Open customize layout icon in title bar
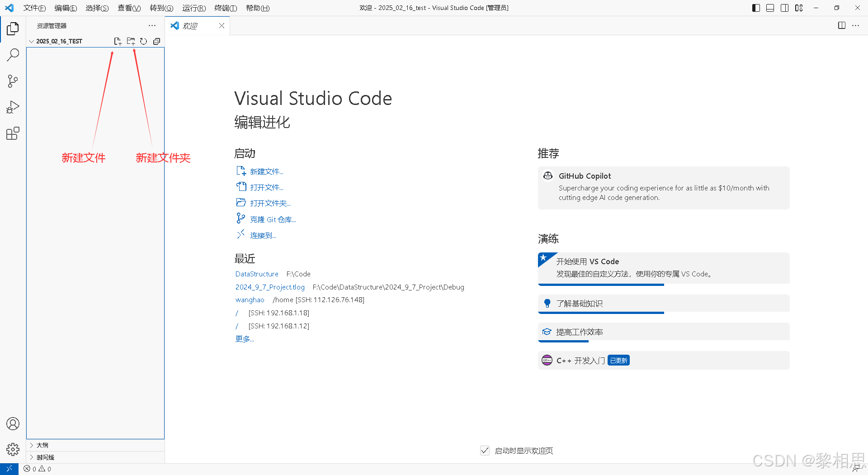The image size is (868, 475). tap(799, 8)
